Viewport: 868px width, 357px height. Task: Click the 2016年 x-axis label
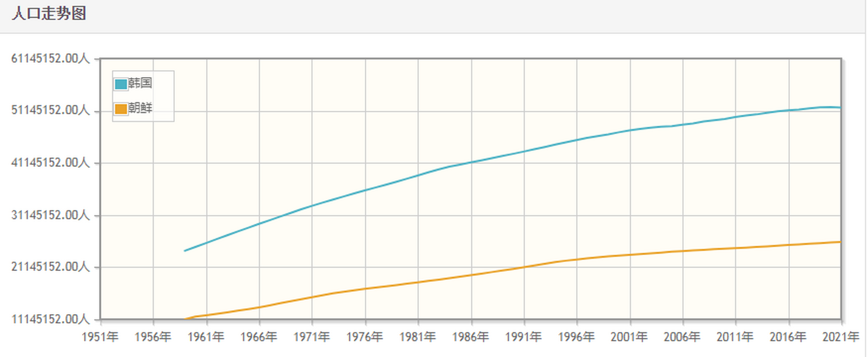point(788,336)
